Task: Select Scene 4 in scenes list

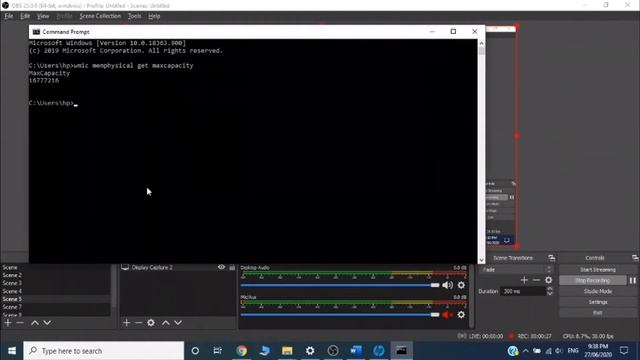Action: pos(55,291)
